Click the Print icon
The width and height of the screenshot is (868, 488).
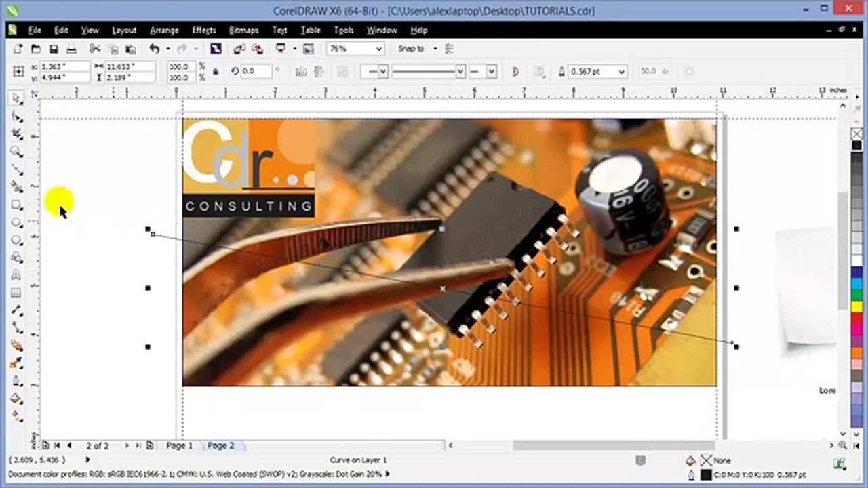coord(71,49)
